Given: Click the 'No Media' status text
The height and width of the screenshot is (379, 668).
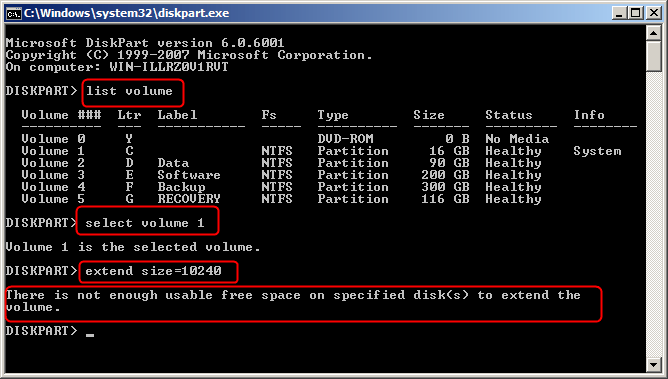Looking at the screenshot, I should click(517, 139).
